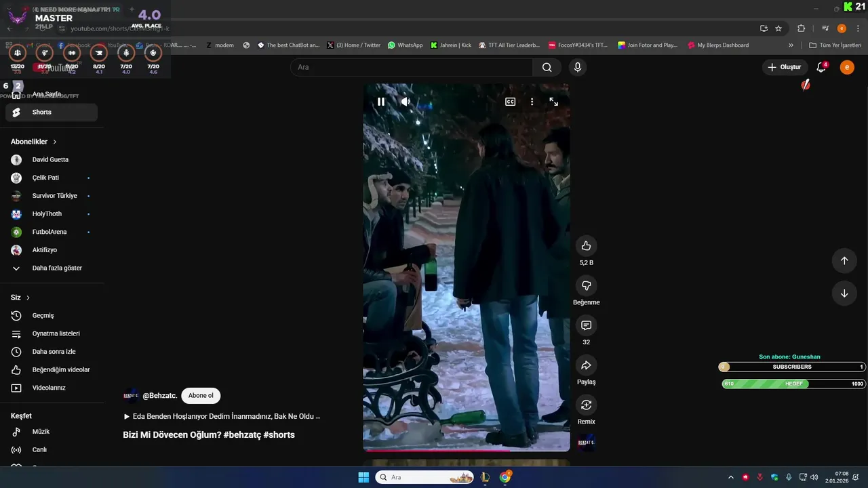Mute the Short's volume

(406, 102)
